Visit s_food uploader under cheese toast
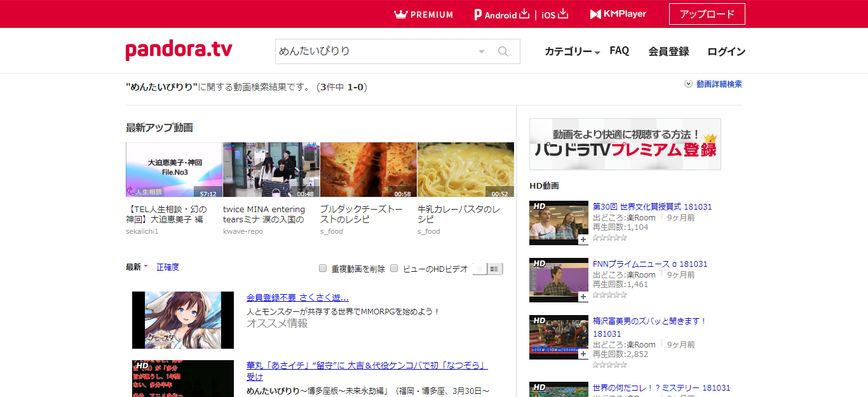Viewport: 868px width, 397px height. click(332, 231)
